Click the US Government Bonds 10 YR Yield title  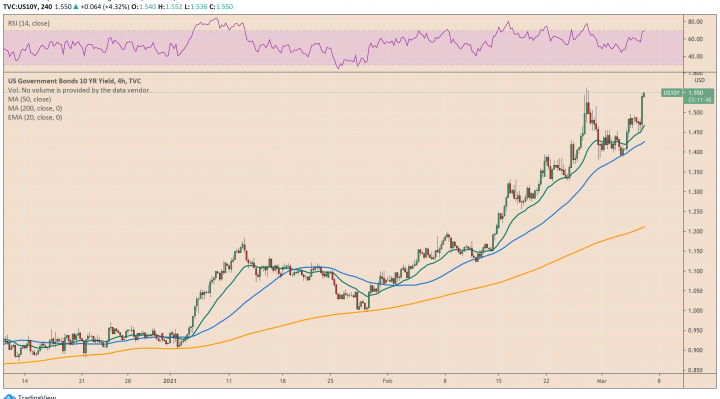tap(74, 81)
